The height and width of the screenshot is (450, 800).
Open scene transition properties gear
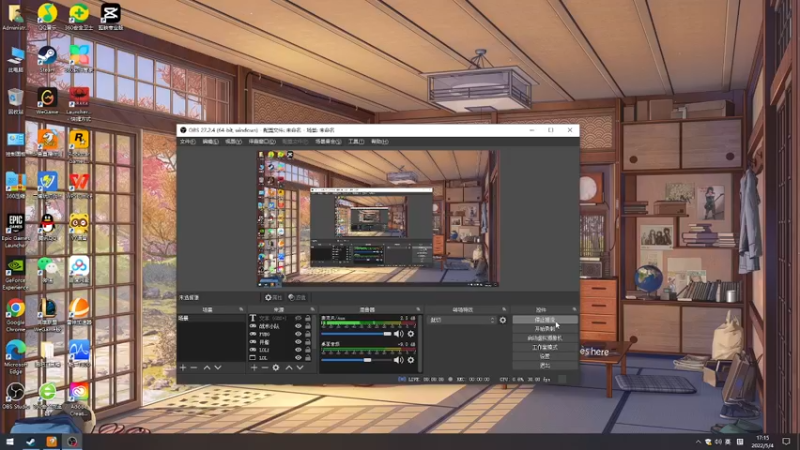coord(503,320)
